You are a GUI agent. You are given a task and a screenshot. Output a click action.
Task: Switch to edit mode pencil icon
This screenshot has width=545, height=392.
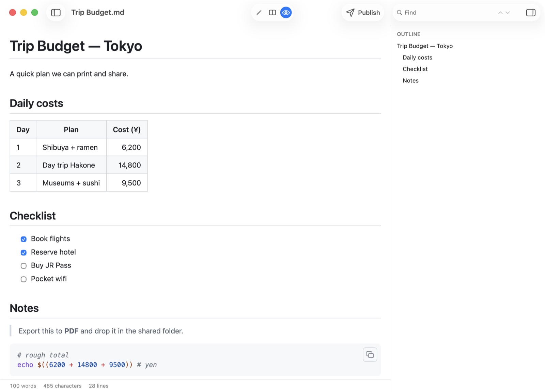pos(259,13)
